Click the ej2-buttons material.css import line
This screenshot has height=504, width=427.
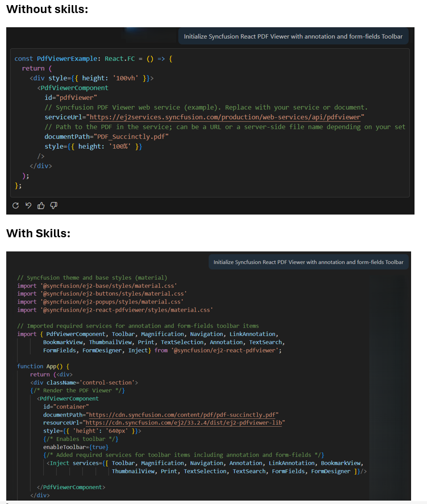[x=102, y=294]
